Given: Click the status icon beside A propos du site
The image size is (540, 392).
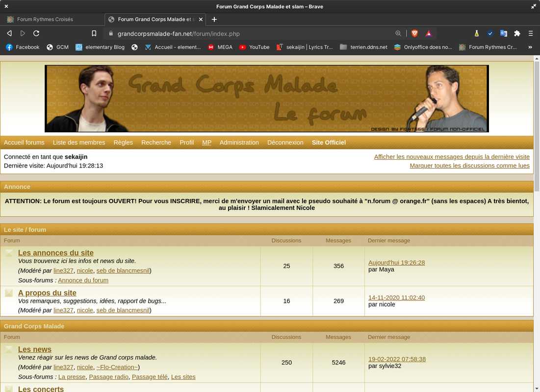Looking at the screenshot, I should [x=9, y=293].
